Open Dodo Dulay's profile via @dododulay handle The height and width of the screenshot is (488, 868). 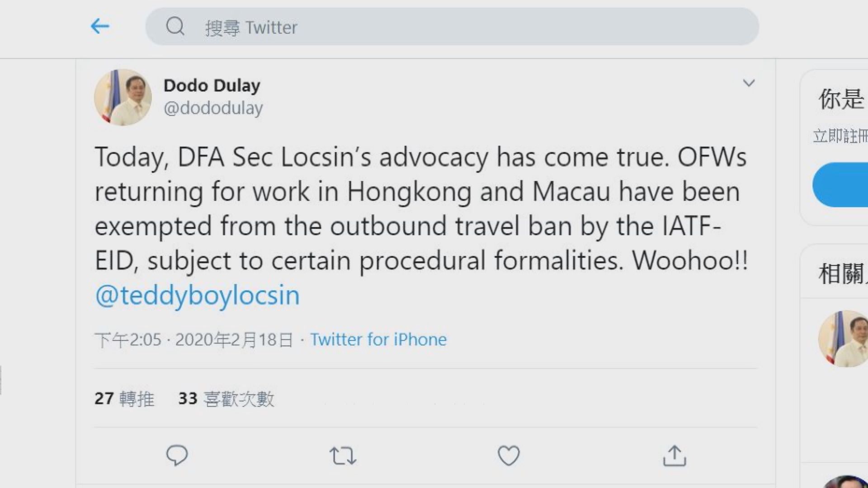point(214,108)
